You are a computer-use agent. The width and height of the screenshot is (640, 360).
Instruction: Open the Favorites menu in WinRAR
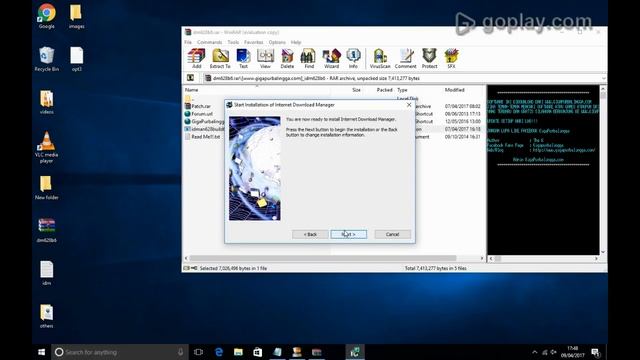pyautogui.click(x=253, y=42)
